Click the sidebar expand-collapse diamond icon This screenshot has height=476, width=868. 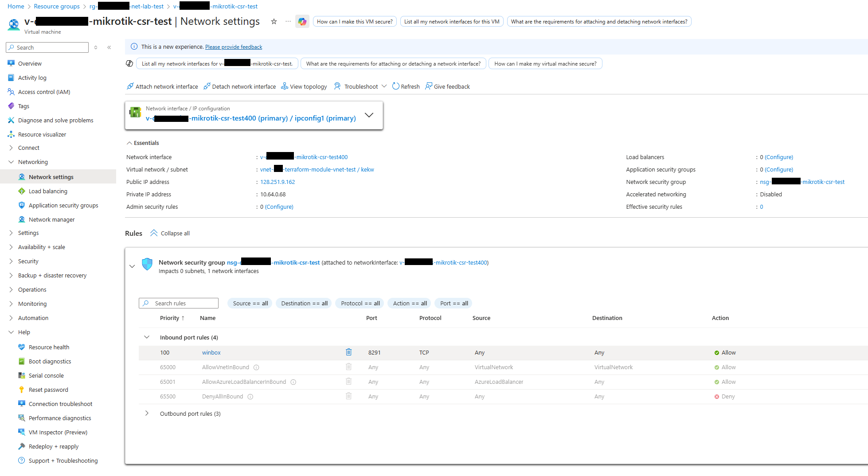(96, 47)
